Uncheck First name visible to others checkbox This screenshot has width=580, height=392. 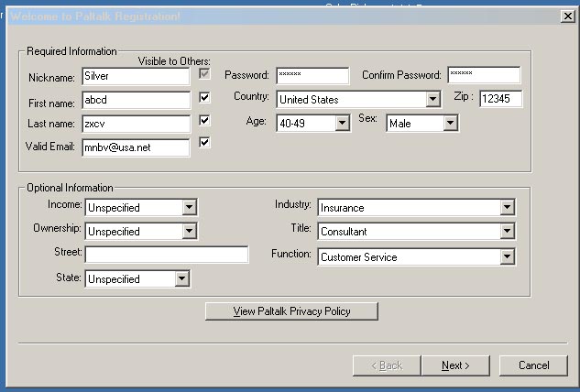click(204, 97)
